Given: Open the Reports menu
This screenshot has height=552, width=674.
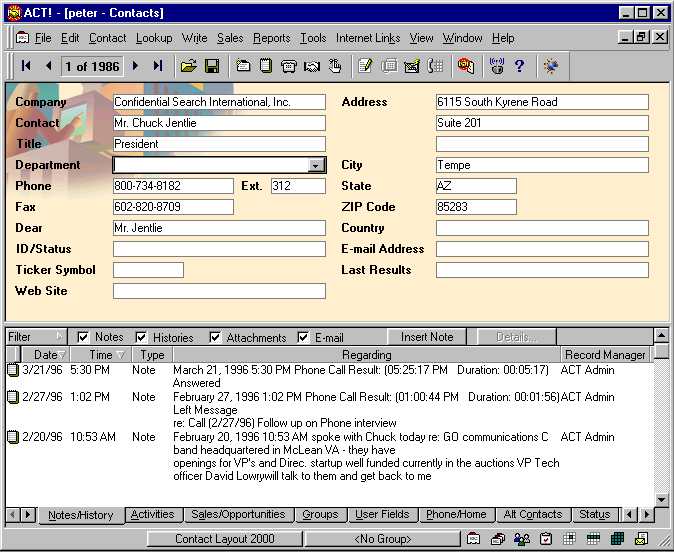Looking at the screenshot, I should (272, 38).
